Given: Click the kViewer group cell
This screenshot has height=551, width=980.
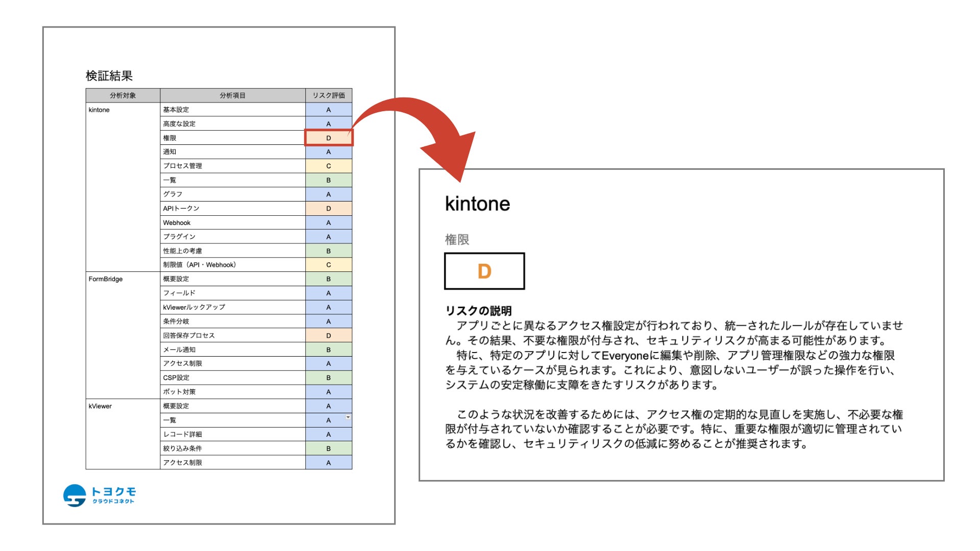Looking at the screenshot, I should coord(100,406).
